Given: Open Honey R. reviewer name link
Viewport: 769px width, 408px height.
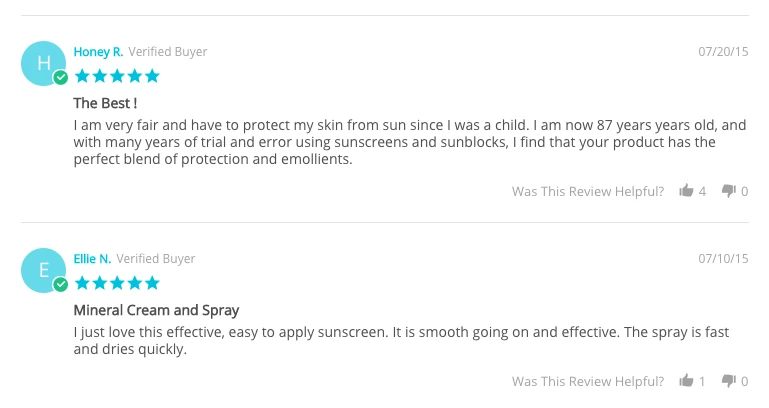Looking at the screenshot, I should pyautogui.click(x=98, y=52).
